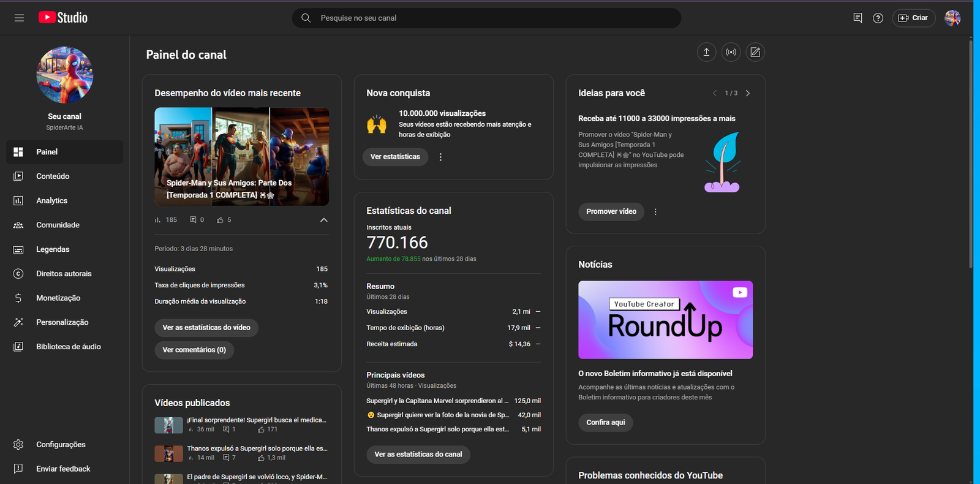Screen dimensions: 980x484
Task: Click the Direitos autorais menu item
Action: tap(64, 274)
